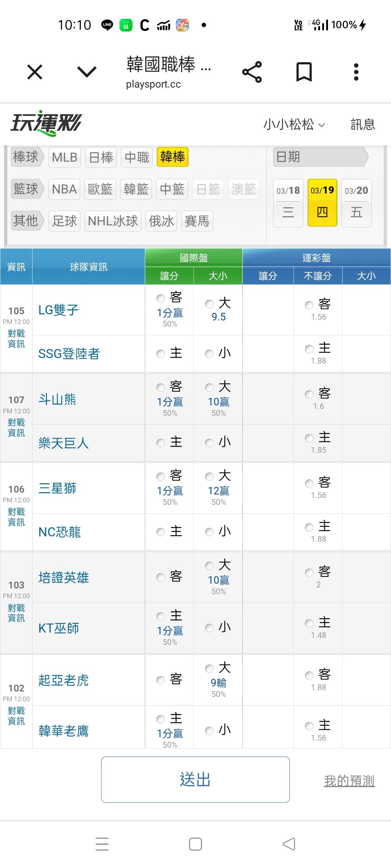
Task: Tap the Android back button
Action: click(289, 844)
